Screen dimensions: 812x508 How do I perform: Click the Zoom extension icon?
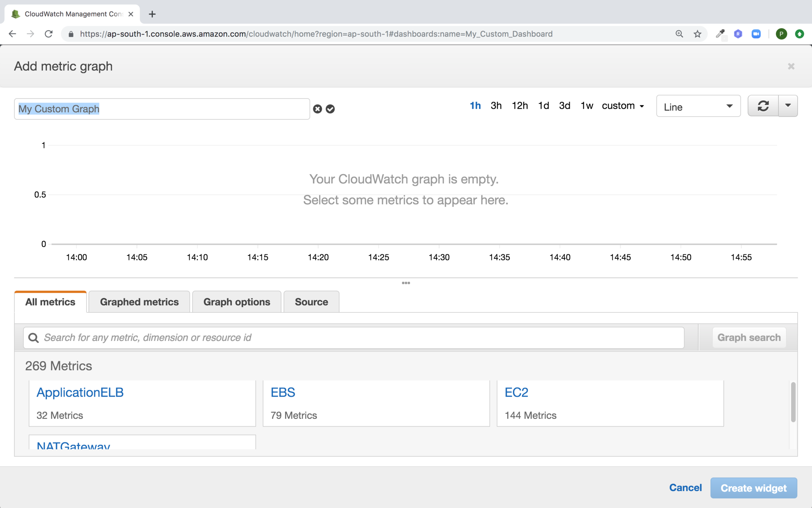point(756,34)
